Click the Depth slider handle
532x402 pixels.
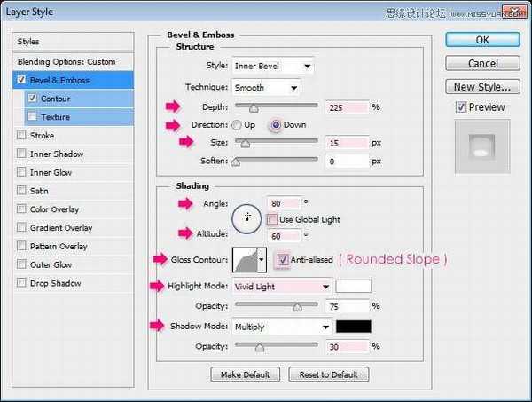click(254, 108)
